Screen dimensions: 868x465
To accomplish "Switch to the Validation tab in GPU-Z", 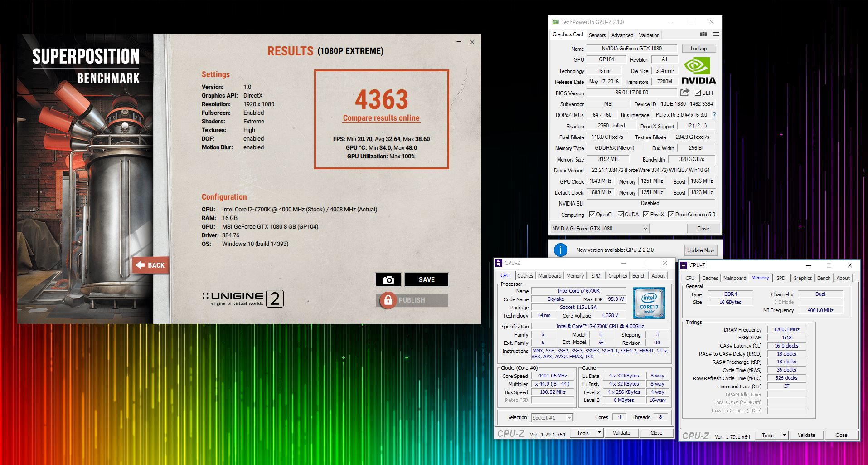I will pyautogui.click(x=649, y=35).
